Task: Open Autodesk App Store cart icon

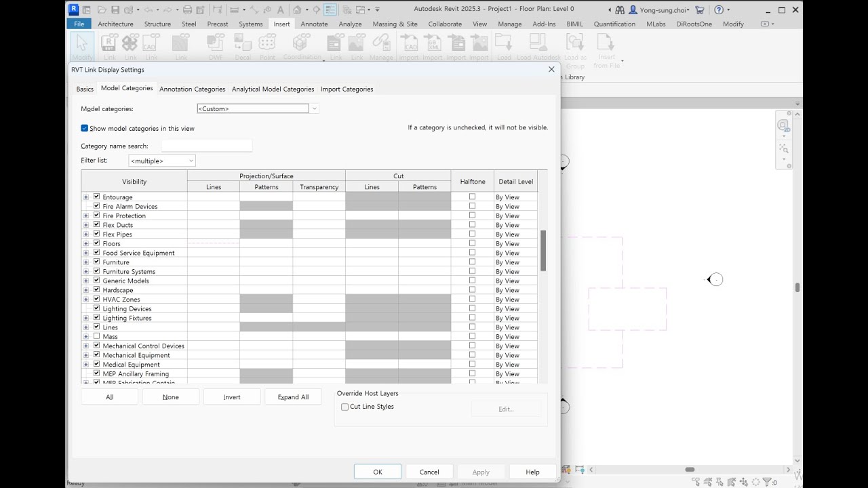Action: [700, 9]
